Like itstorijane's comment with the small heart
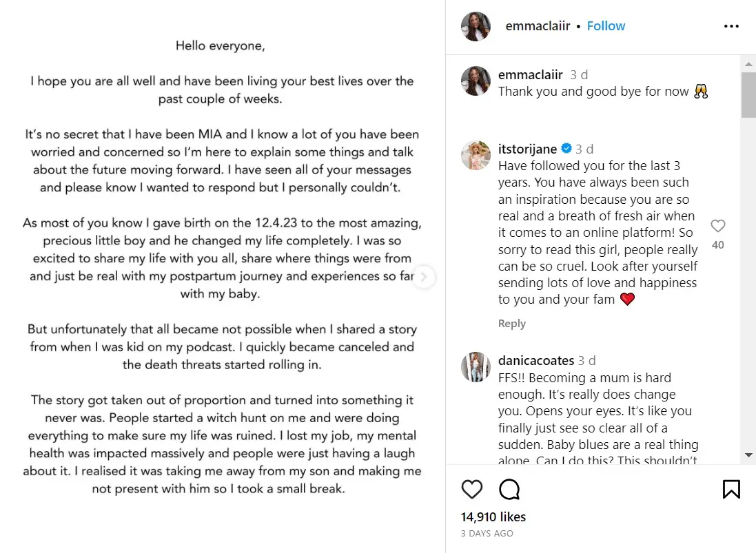This screenshot has height=553, width=756. [x=718, y=225]
